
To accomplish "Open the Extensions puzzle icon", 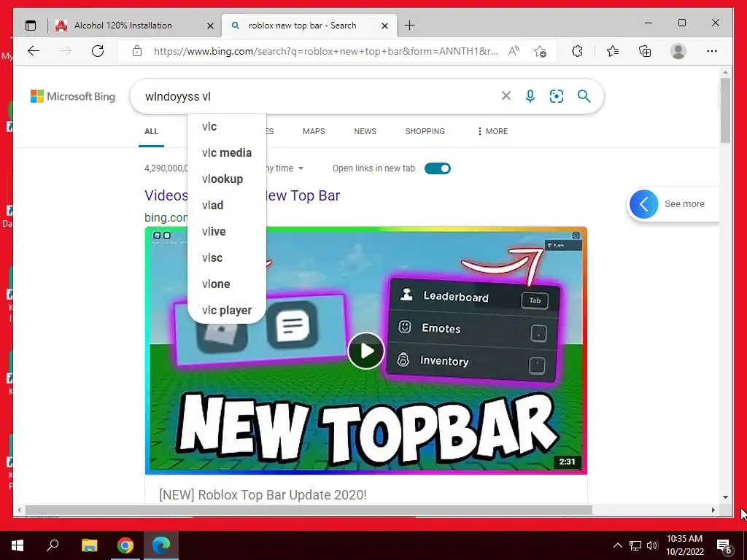I will [577, 51].
